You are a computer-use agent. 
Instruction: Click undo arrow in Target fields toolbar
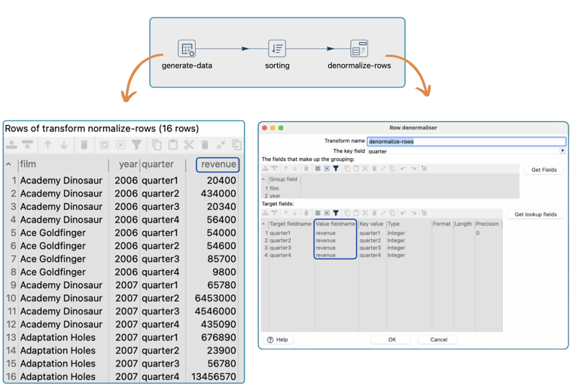point(404,213)
